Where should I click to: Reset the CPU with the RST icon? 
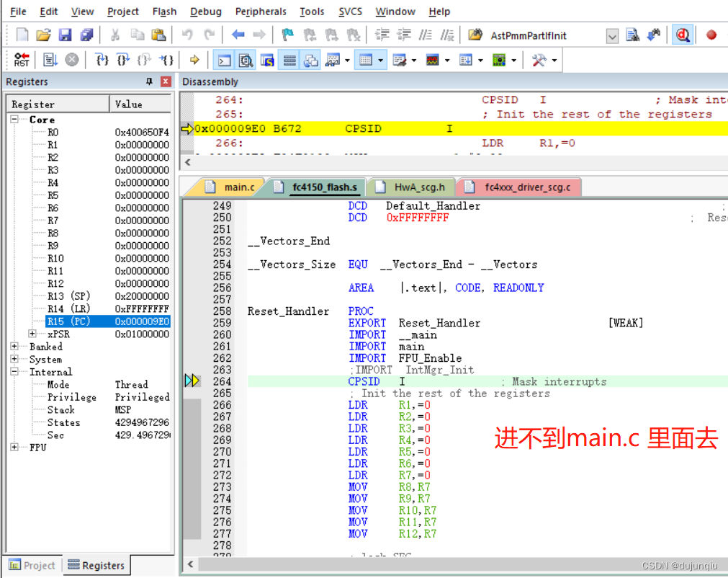point(22,60)
